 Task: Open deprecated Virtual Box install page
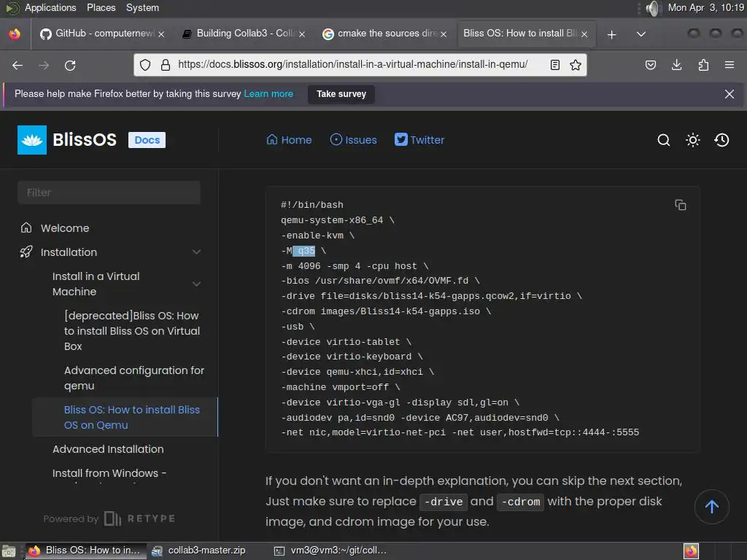[x=132, y=331]
